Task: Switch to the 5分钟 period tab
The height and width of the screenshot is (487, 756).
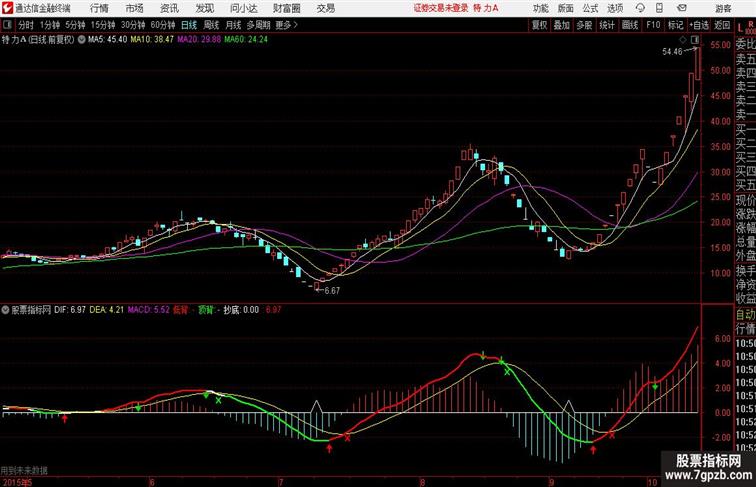Action: 75,25
